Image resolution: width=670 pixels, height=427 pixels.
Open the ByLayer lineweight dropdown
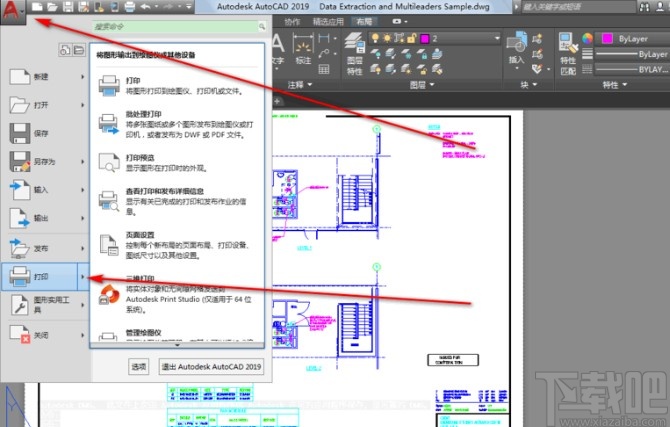pos(631,54)
